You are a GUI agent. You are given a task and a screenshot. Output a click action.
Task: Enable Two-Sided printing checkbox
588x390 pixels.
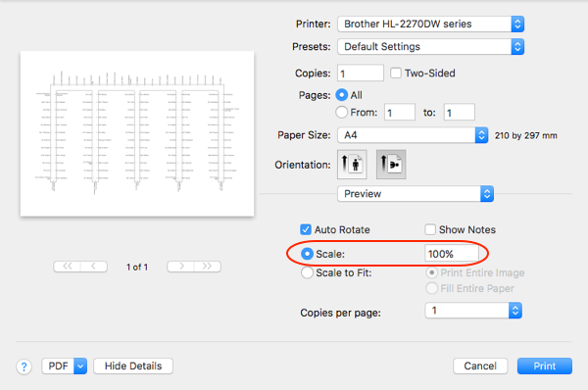[396, 73]
